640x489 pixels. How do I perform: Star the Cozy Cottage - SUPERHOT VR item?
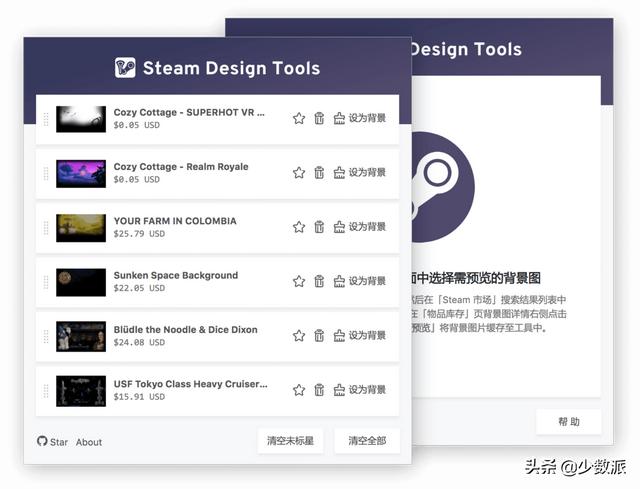click(x=298, y=118)
